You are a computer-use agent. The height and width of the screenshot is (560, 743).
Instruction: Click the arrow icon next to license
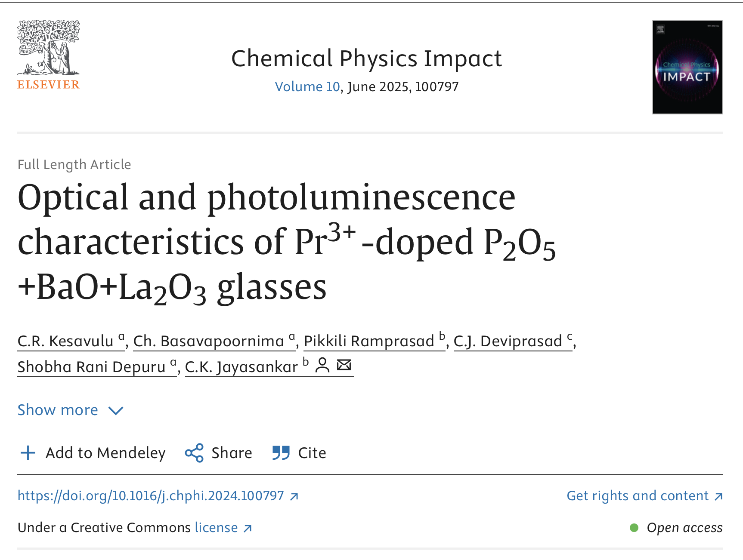(x=248, y=528)
